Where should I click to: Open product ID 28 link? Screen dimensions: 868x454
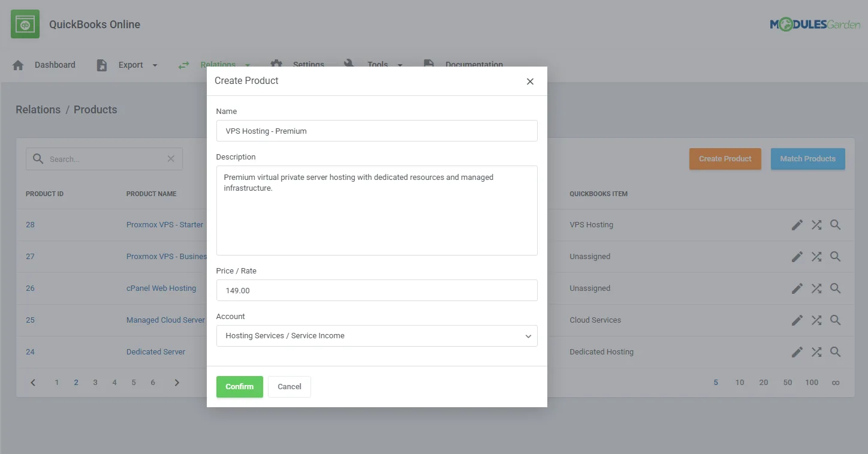click(x=30, y=225)
